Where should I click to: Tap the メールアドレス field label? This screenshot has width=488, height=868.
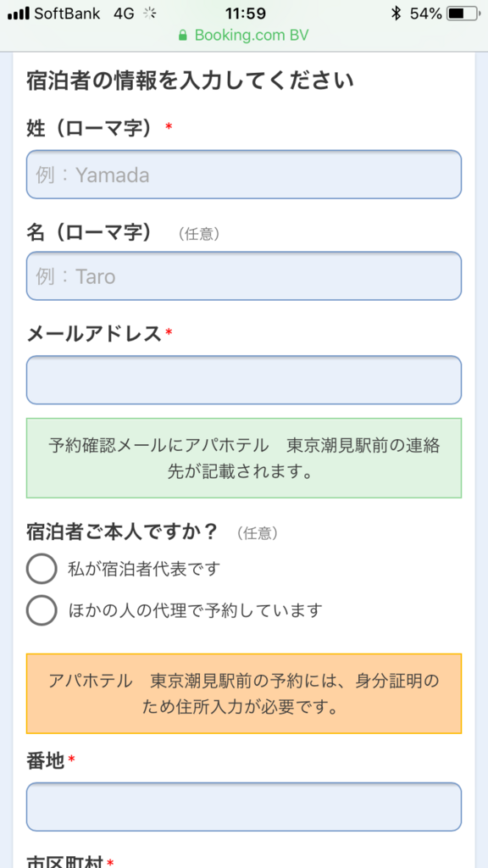(x=94, y=333)
